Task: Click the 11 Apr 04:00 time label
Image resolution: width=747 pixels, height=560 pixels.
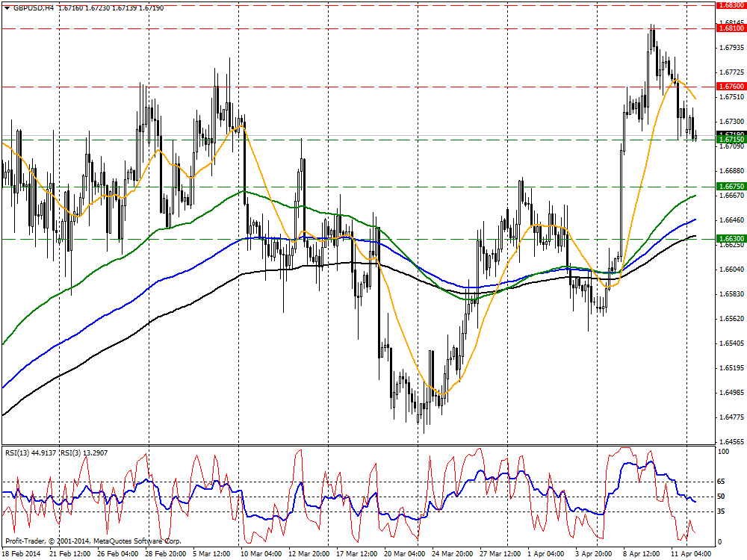Action: [692, 554]
